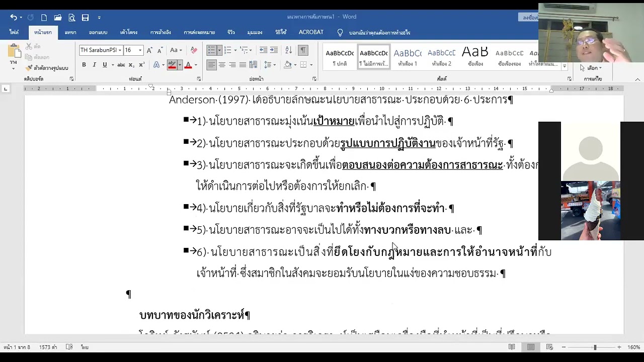Image resolution: width=644 pixels, height=362 pixels.
Task: Switch to Web Layout view icon
Action: click(x=549, y=347)
